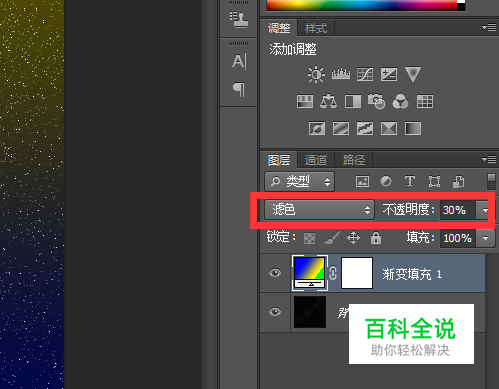Image resolution: width=499 pixels, height=389 pixels.
Task: Add a Black & White adjustment
Action: point(353,101)
